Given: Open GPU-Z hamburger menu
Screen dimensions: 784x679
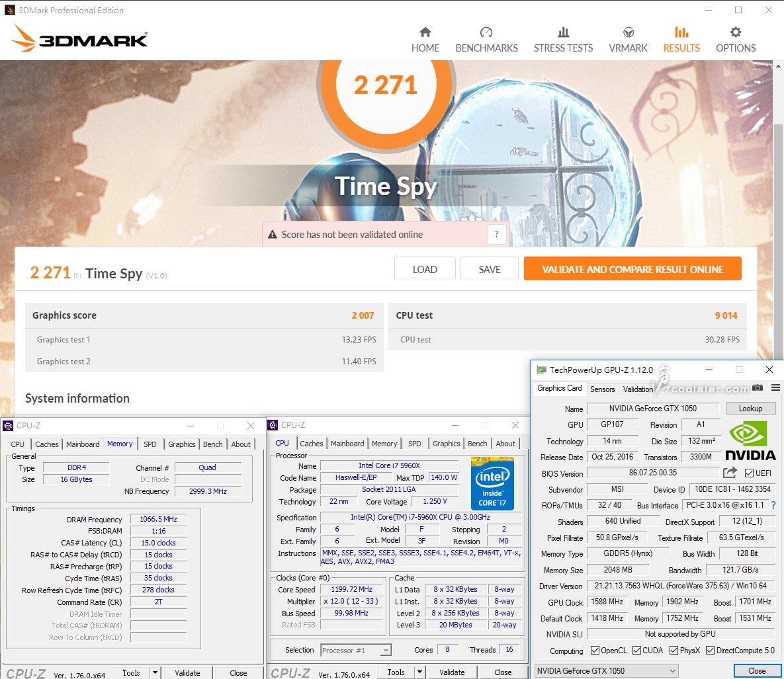Looking at the screenshot, I should [x=775, y=387].
